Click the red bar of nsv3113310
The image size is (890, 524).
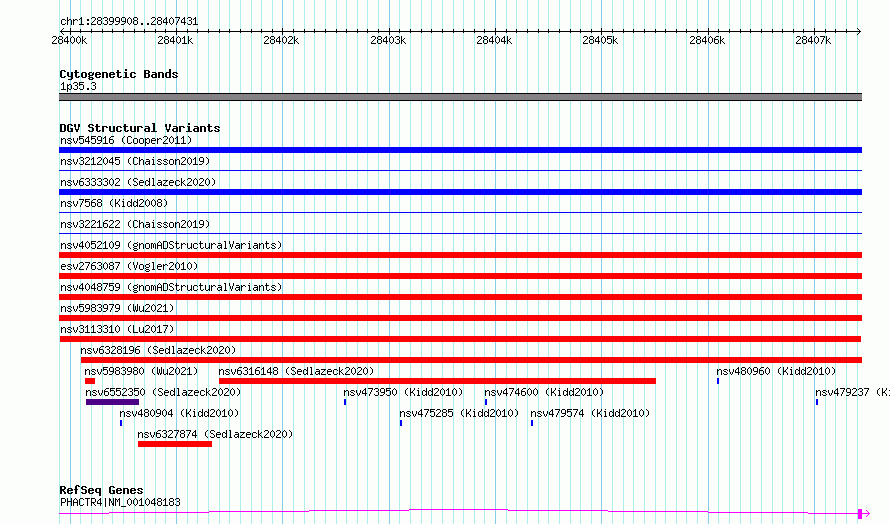coord(460,339)
